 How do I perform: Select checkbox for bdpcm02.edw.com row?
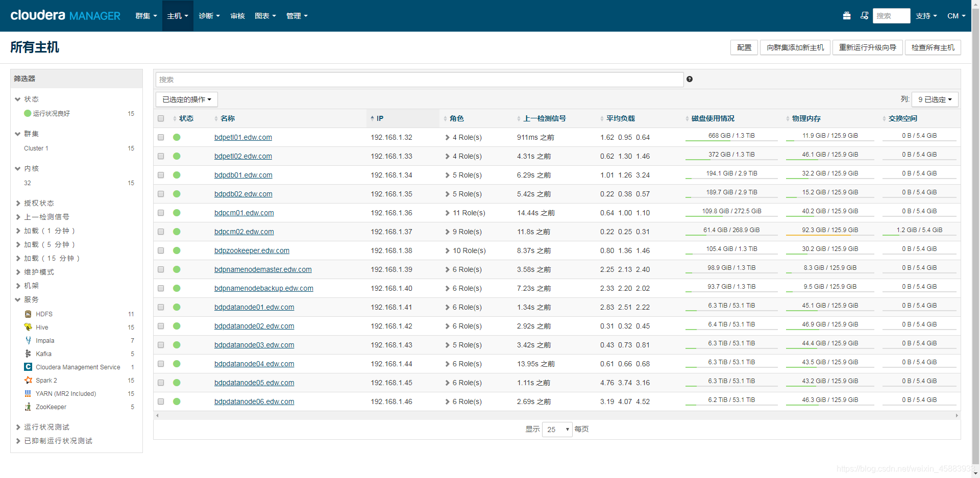(x=161, y=232)
